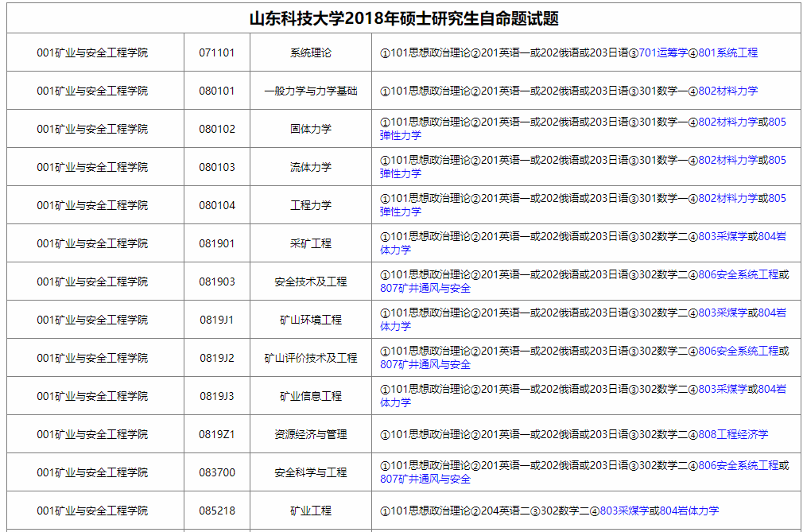Viewport: 803px width, 532px height.
Task: Open 802材料力学 link in 流体力学 row
Action: point(727,161)
